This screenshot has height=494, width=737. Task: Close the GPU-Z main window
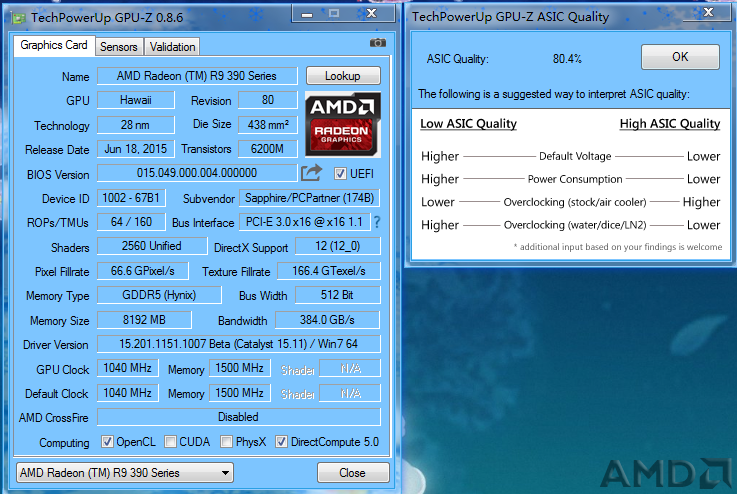tap(371, 14)
